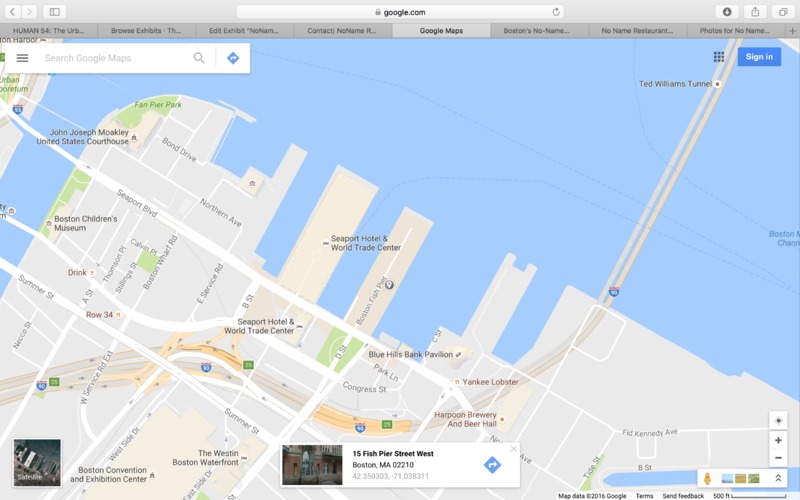Zoom out with the minus button
Viewport: 800px width, 500px height.
click(x=778, y=458)
